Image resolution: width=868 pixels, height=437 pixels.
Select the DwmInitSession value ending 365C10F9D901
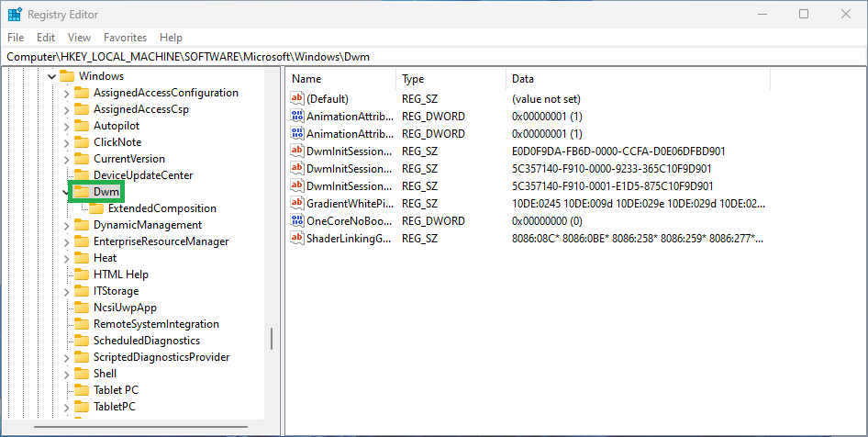(x=350, y=168)
